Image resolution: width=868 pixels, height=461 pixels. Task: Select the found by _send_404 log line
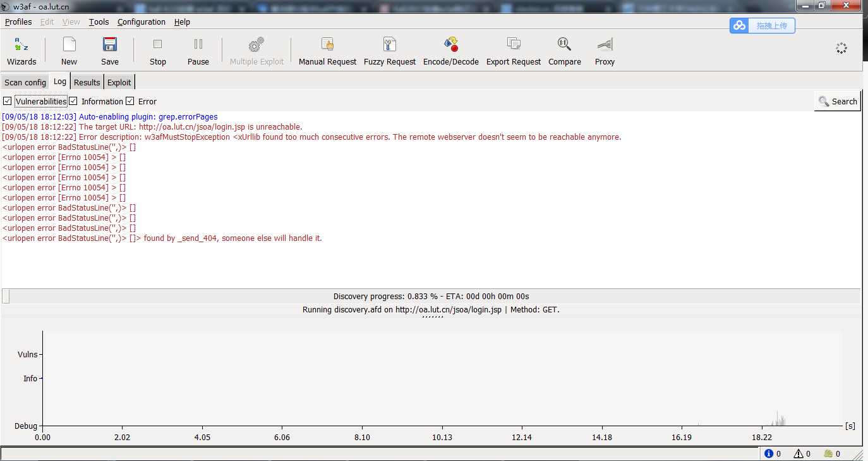[162, 238]
